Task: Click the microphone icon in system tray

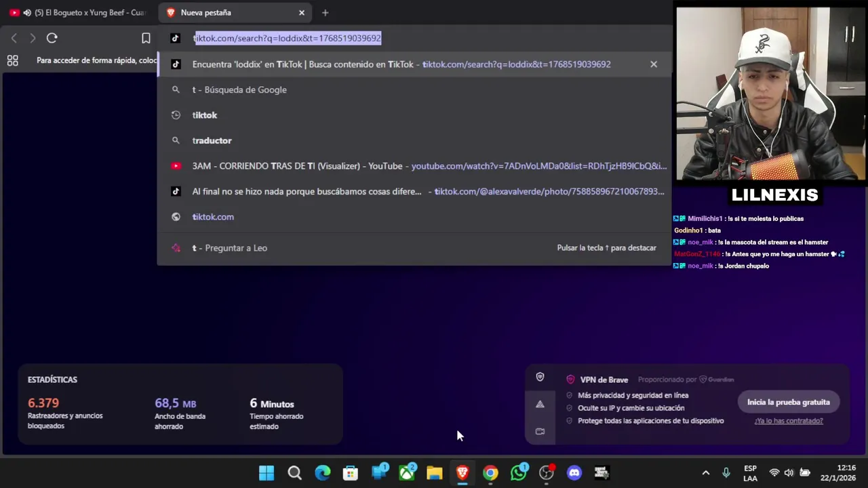Action: [x=726, y=472]
